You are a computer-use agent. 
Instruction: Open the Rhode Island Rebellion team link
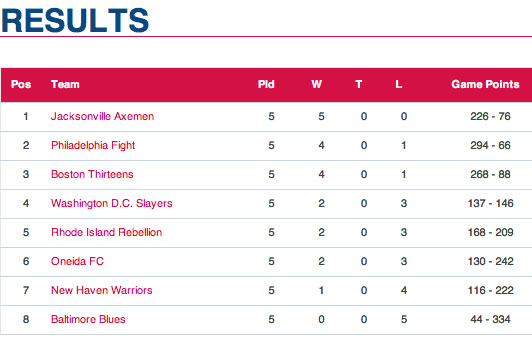(107, 232)
